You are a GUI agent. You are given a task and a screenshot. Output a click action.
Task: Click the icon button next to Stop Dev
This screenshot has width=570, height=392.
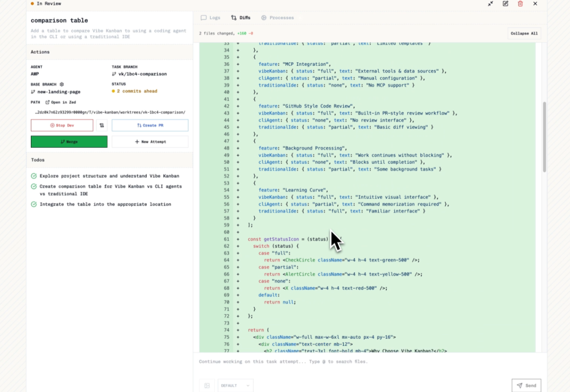tap(102, 125)
